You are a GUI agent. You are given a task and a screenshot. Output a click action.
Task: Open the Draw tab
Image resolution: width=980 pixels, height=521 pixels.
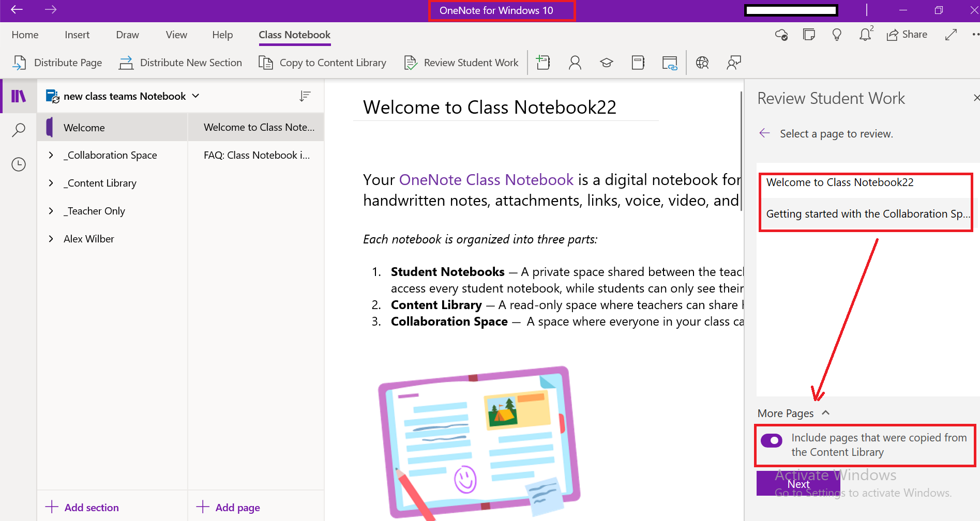(127, 35)
